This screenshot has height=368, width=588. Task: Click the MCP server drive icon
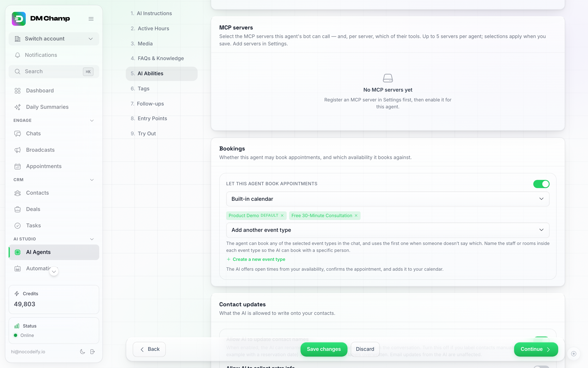[388, 78]
